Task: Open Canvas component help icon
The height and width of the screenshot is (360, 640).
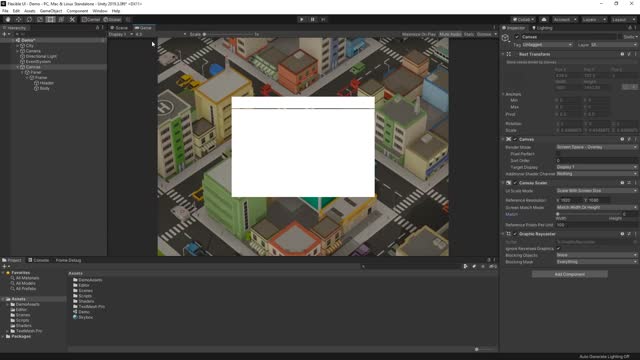Action: [622, 139]
